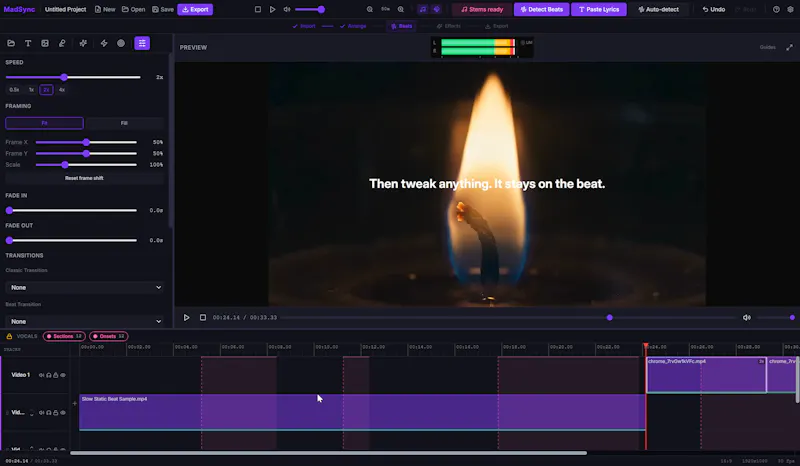Open the Beat Transition dropdown
The height and width of the screenshot is (466, 800).
click(x=84, y=322)
